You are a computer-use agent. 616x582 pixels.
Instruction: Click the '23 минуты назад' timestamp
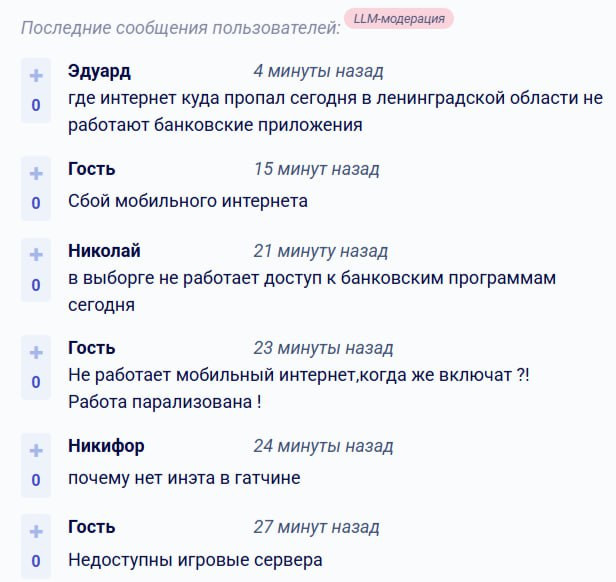click(323, 349)
